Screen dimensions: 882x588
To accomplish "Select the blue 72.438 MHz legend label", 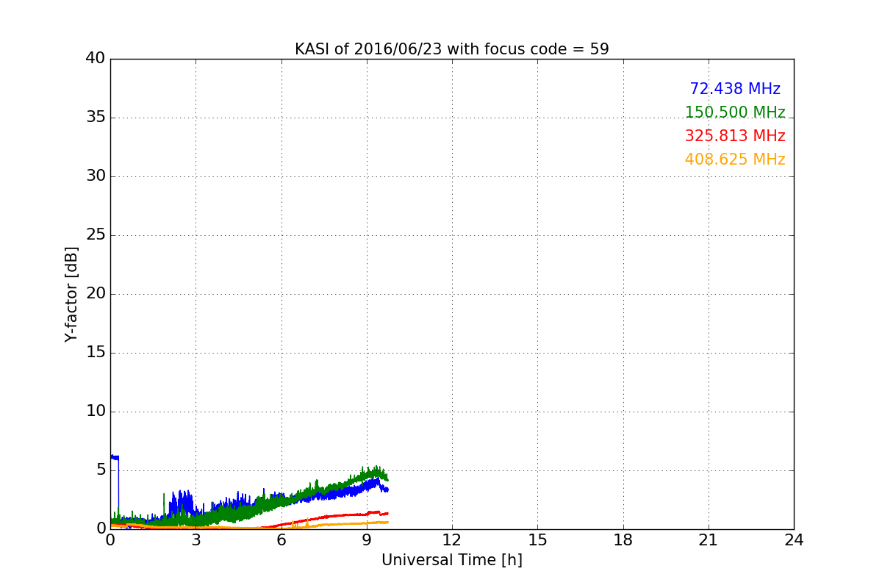I will click(x=735, y=89).
